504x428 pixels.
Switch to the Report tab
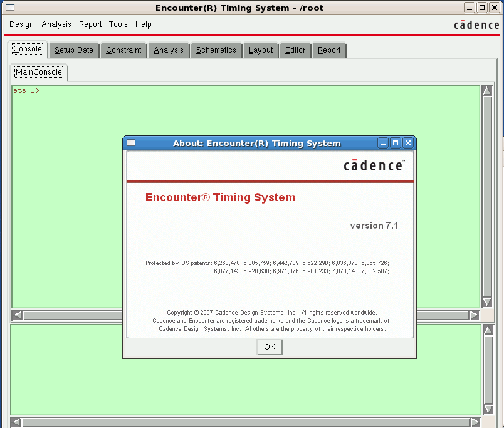[329, 50]
